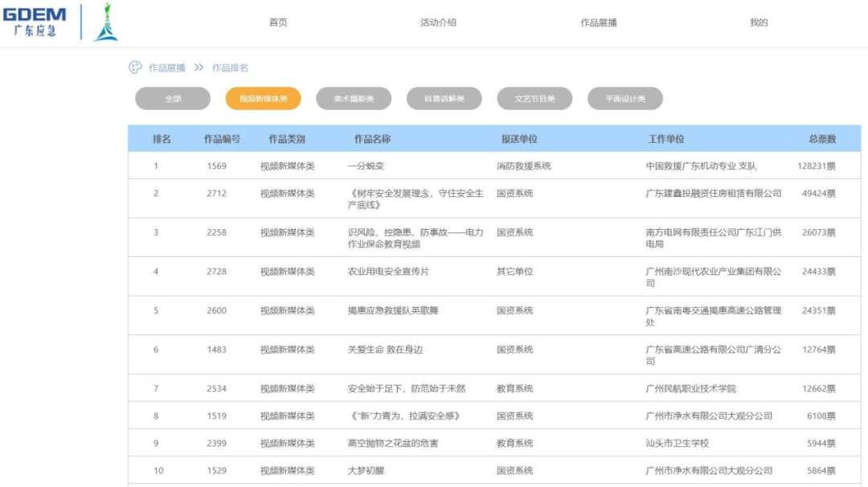
Task: Click work number 1569
Action: pos(216,166)
